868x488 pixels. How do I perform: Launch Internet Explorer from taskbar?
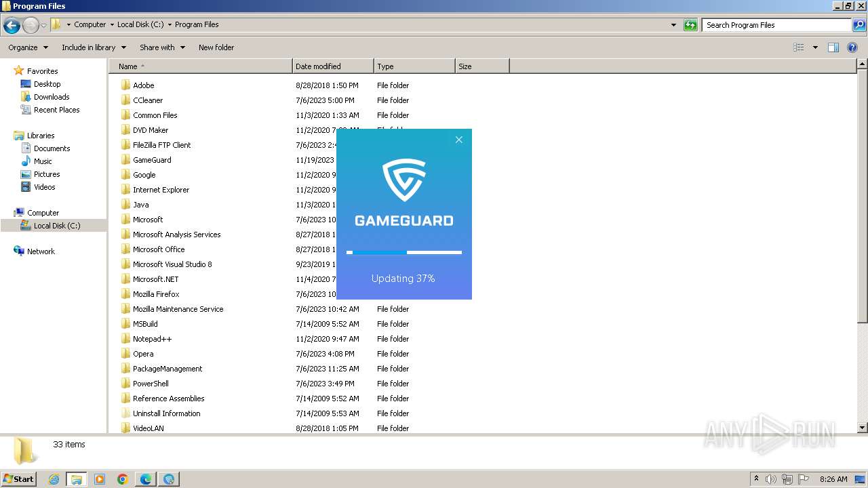[54, 479]
